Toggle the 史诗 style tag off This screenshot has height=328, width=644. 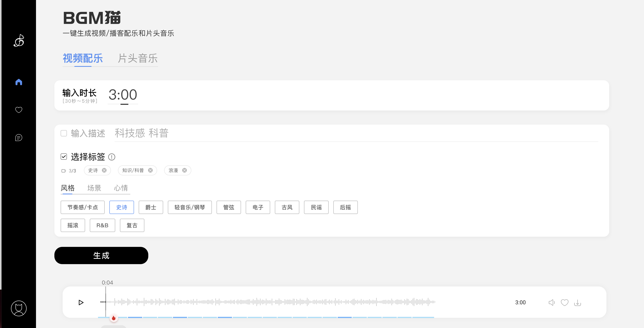pyautogui.click(x=121, y=207)
